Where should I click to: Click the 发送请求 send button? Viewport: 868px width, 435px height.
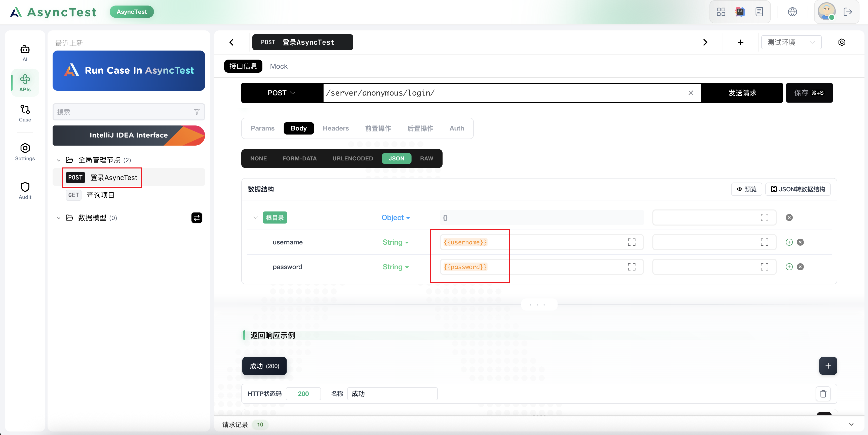tap(742, 93)
